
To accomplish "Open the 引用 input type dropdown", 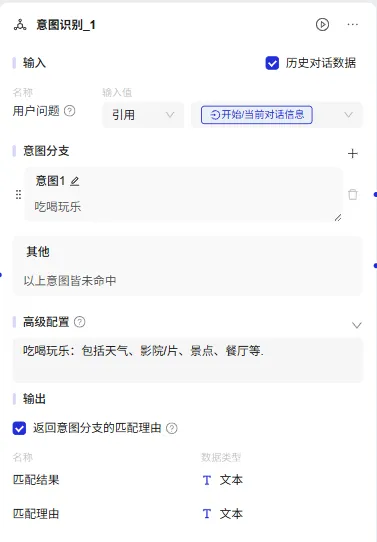I will (143, 115).
